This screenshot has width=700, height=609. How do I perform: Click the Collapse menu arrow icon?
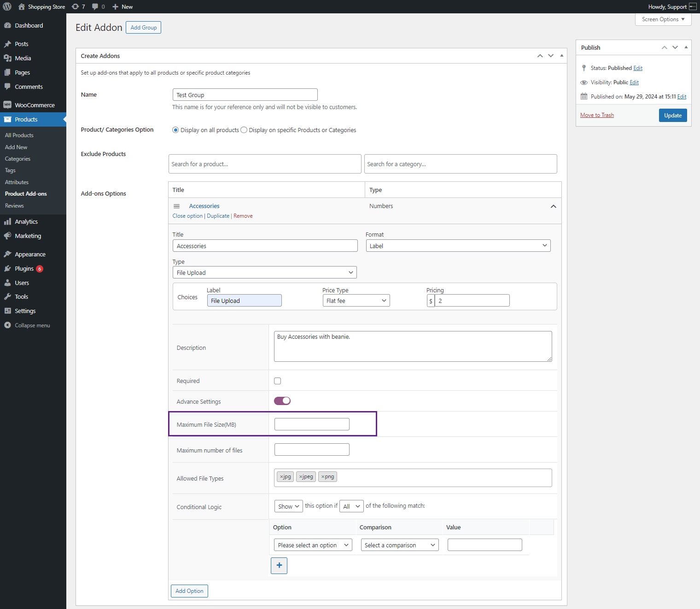click(x=7, y=325)
